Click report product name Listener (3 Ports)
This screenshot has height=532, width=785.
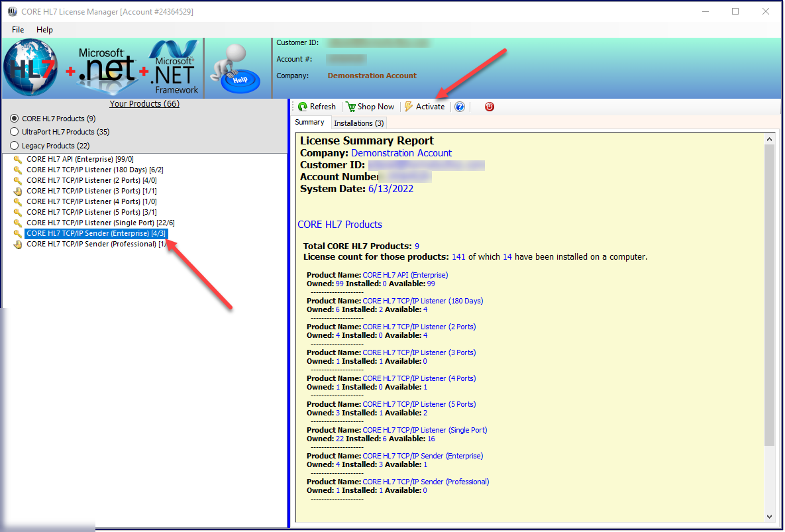(x=419, y=352)
